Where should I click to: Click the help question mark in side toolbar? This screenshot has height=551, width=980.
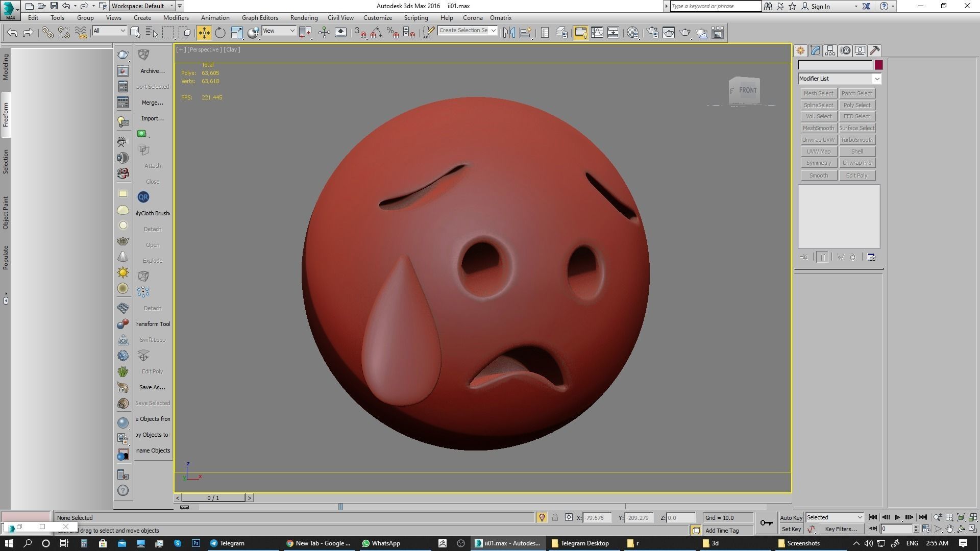point(123,490)
